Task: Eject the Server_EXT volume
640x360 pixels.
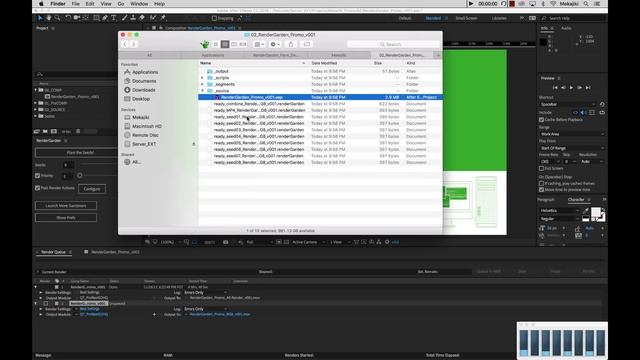Action: 194,144
